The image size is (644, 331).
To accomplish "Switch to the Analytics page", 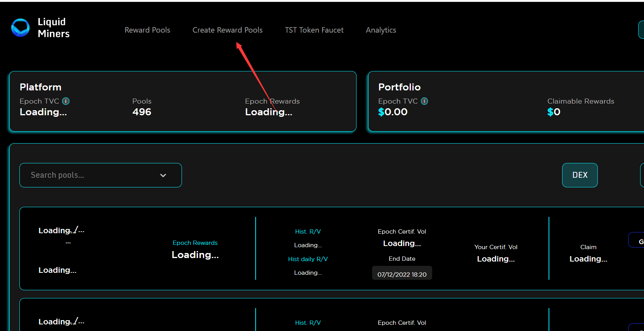I will (x=381, y=30).
